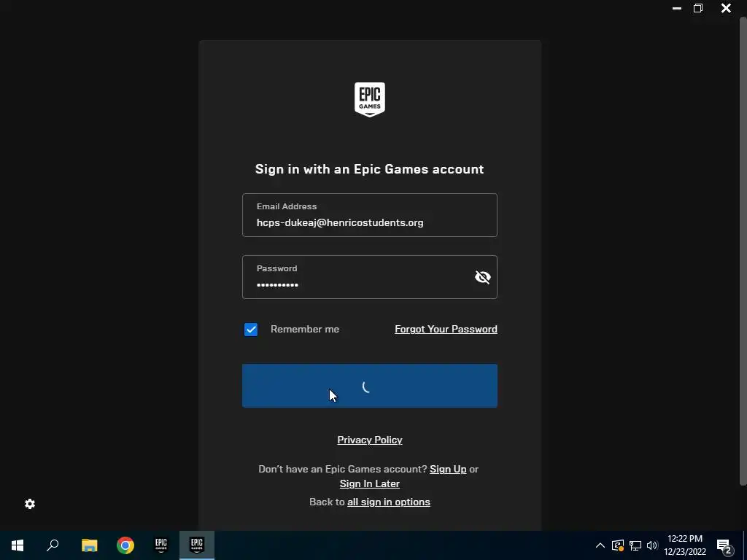Click the Remember me label
This screenshot has width=747, height=560.
pos(305,329)
